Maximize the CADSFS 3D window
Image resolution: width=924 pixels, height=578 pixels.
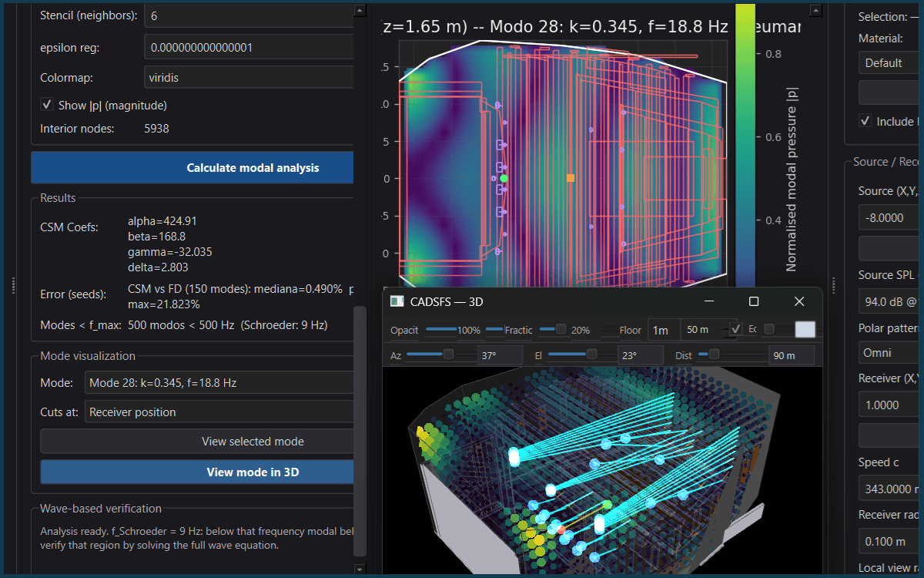(754, 301)
